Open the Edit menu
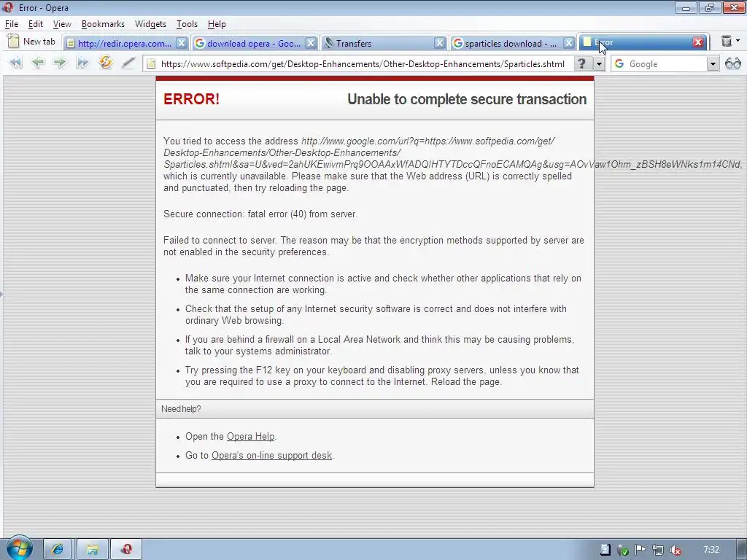This screenshot has width=747, height=560. [35, 24]
